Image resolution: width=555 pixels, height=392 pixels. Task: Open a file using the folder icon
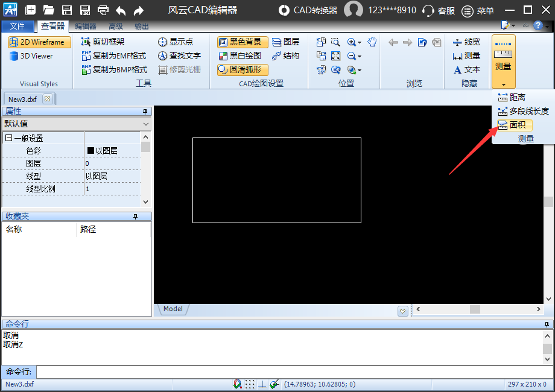[x=48, y=10]
